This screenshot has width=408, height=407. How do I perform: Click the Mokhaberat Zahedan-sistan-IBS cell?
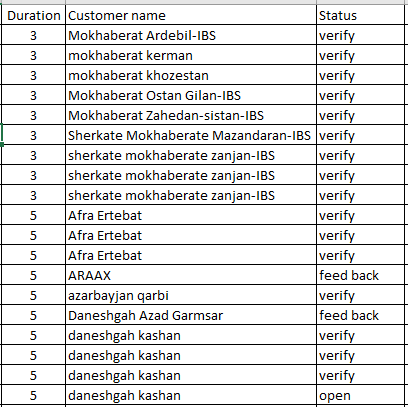(191, 115)
